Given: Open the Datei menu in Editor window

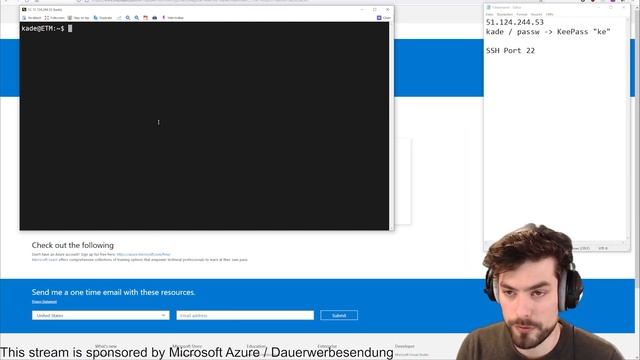Looking at the screenshot, I should pos(489,14).
